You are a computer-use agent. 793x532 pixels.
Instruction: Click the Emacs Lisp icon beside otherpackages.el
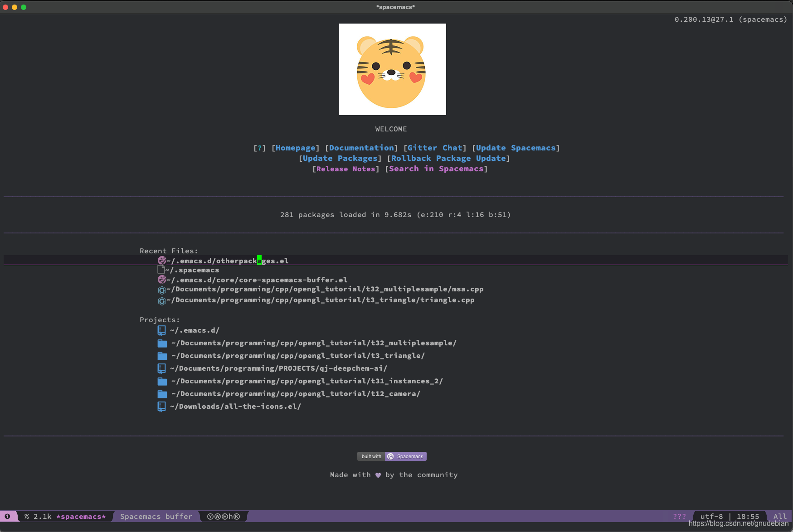pos(162,261)
